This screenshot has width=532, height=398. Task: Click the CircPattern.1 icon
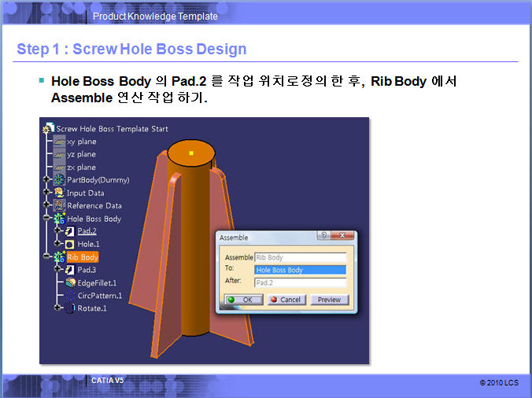tap(70, 296)
